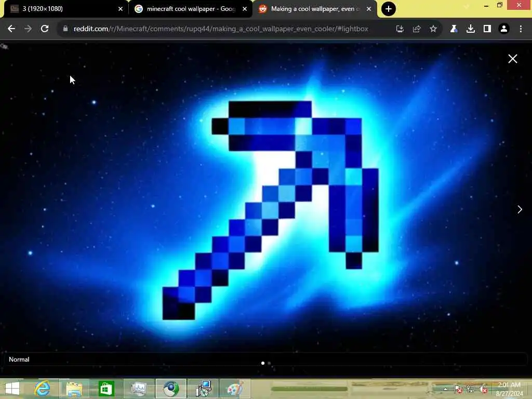Go back to the previous page

[11, 29]
